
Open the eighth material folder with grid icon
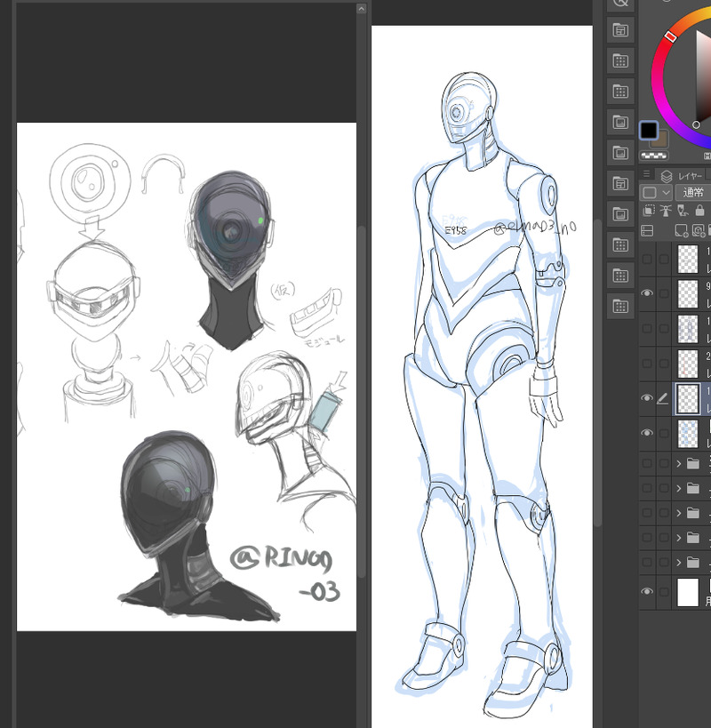tap(620, 245)
